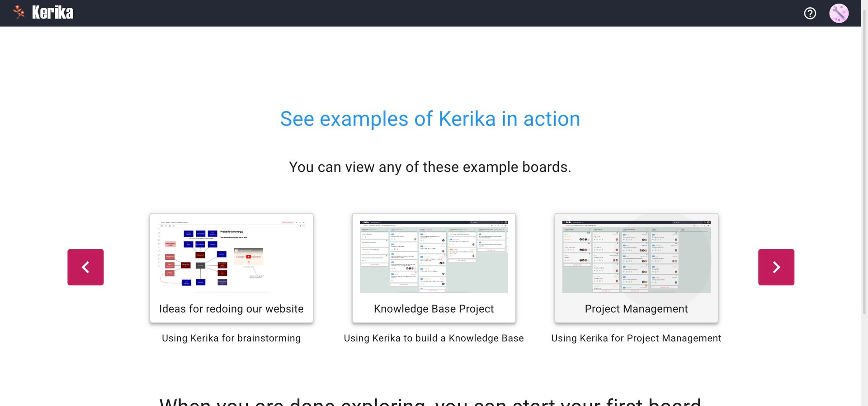Open the Project Management board thumbnail
868x406 pixels.
[637, 257]
